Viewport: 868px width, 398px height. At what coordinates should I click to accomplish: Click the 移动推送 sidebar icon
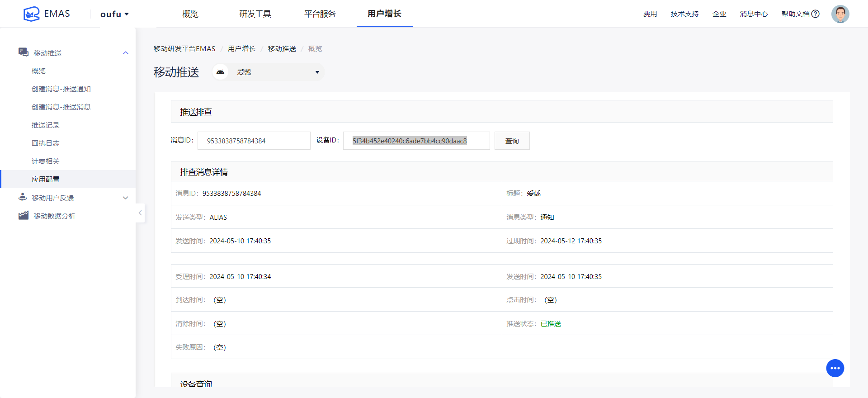[x=24, y=52]
